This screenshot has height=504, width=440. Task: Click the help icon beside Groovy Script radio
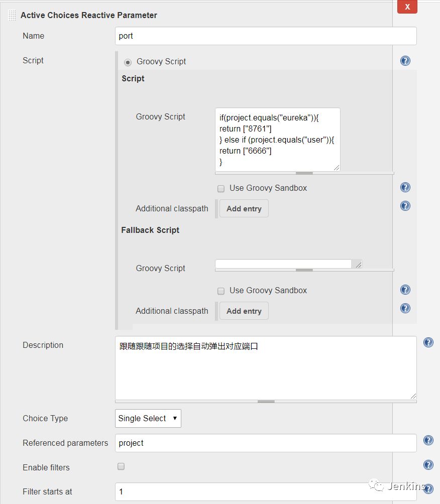[x=405, y=61]
